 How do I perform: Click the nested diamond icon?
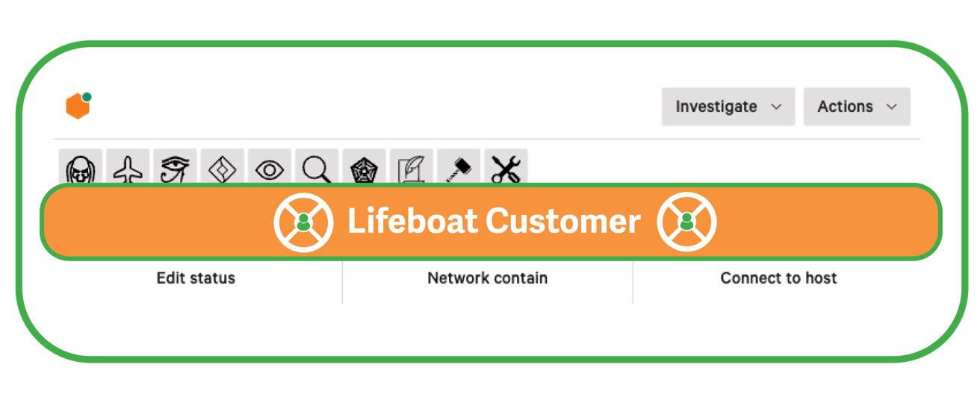(x=223, y=167)
